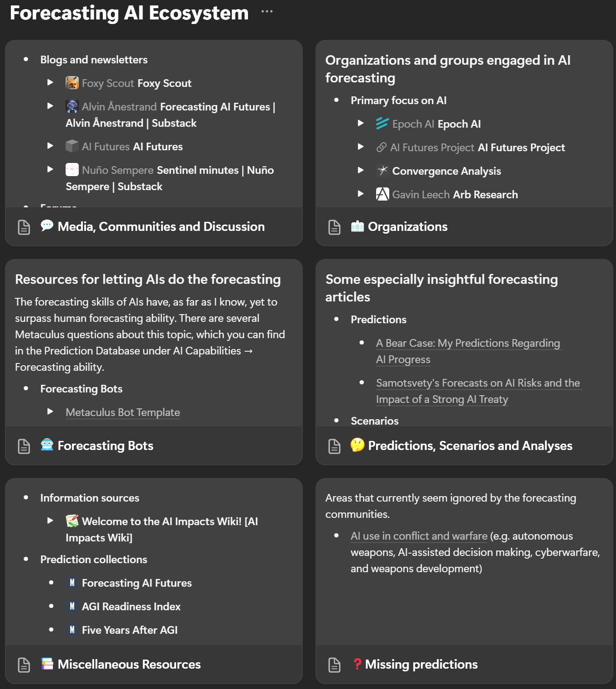Open the Media, Communities and Discussion page
Viewport: 616px width, 689px height.
(x=161, y=227)
